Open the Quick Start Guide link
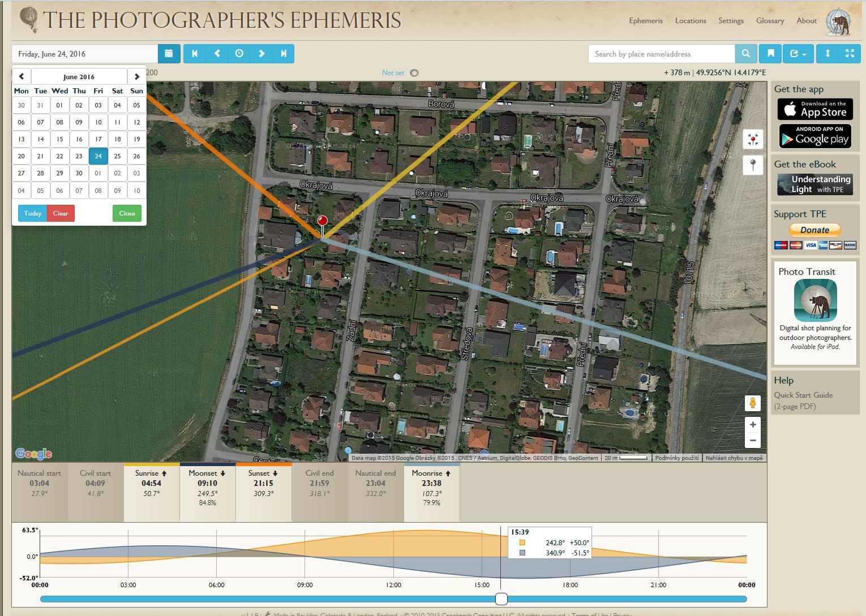 point(803,395)
